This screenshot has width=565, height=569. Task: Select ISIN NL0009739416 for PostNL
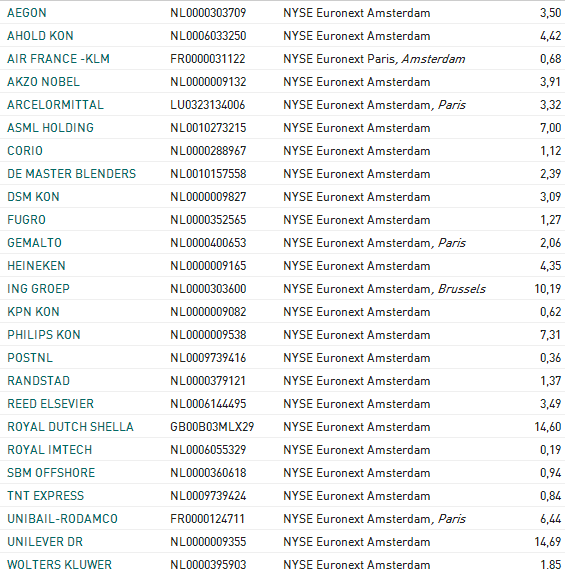pos(208,357)
